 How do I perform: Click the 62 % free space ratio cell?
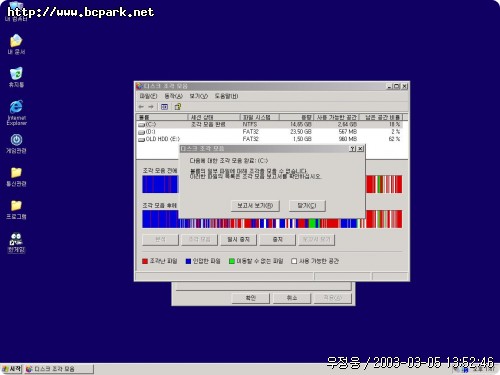(394, 139)
